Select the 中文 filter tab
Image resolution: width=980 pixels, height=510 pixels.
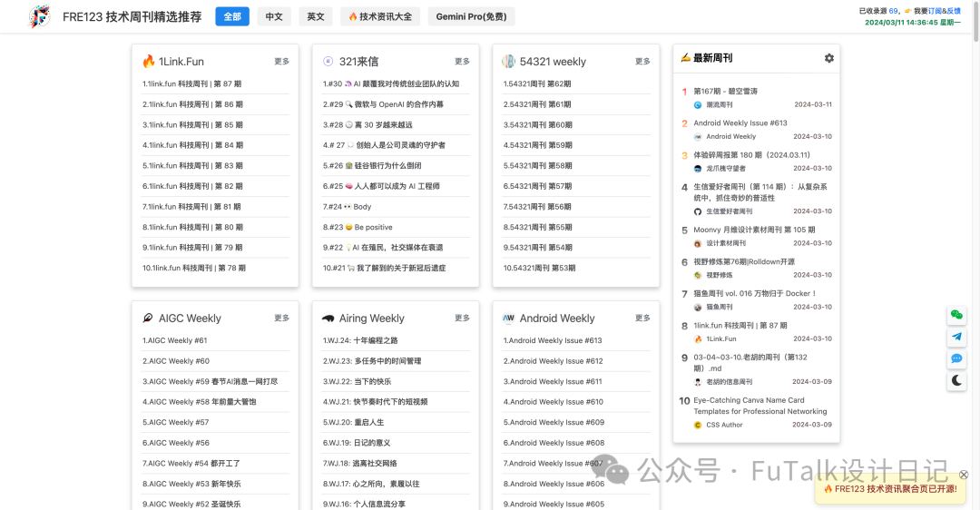274,16
